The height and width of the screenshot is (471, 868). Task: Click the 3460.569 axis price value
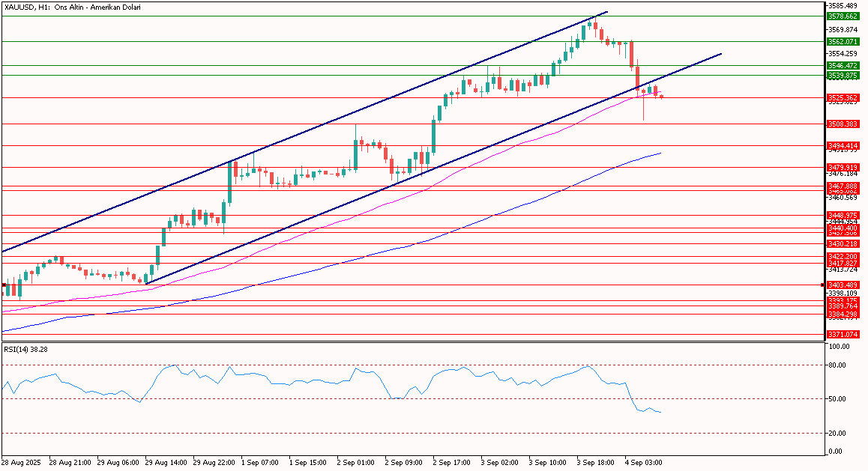click(843, 198)
